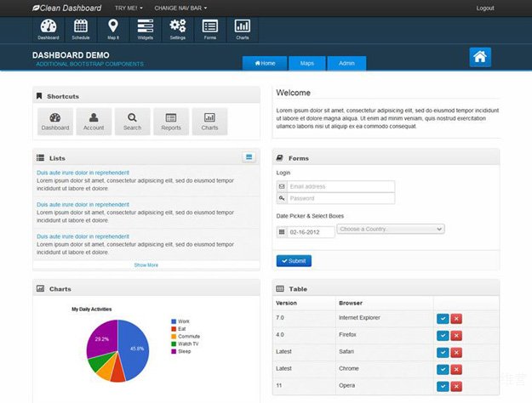Delete the Internet Explorer row

point(456,319)
